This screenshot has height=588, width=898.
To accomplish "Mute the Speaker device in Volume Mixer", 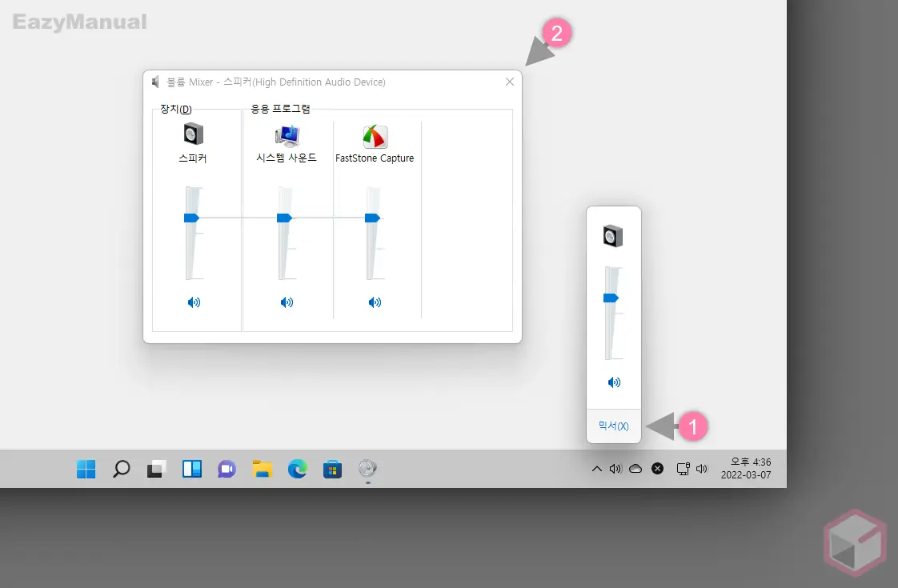I will point(194,302).
